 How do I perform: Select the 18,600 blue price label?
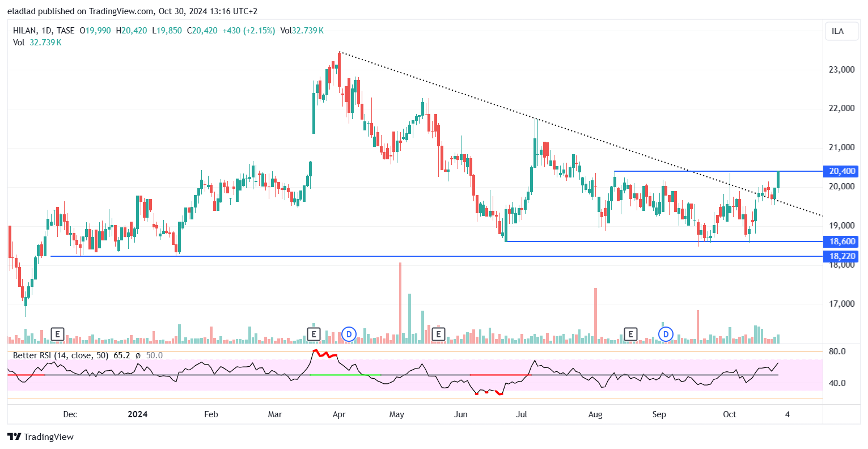[842, 242]
